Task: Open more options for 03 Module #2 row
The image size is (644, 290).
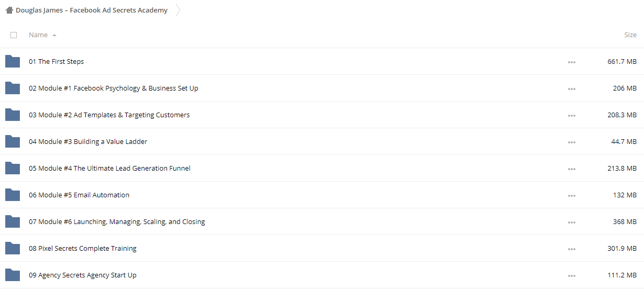Action: pos(571,115)
